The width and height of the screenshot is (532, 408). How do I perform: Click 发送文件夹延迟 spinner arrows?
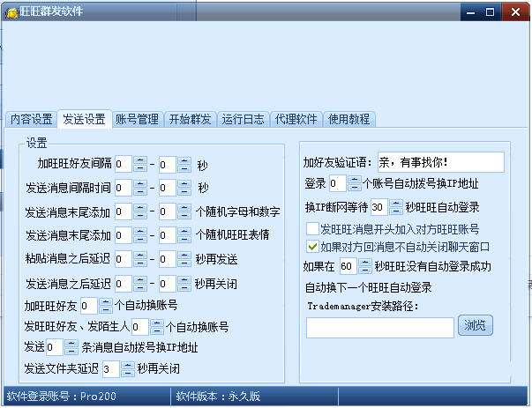pos(128,369)
